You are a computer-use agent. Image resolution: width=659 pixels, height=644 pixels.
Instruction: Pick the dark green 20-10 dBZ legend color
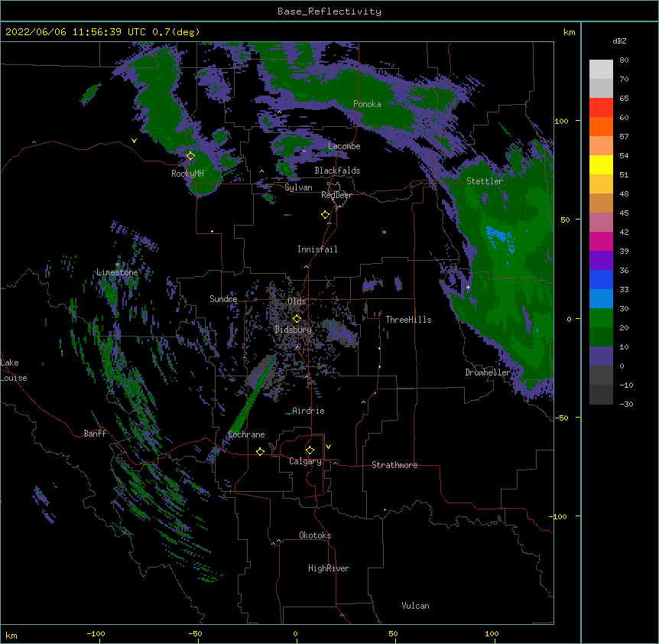tap(601, 337)
